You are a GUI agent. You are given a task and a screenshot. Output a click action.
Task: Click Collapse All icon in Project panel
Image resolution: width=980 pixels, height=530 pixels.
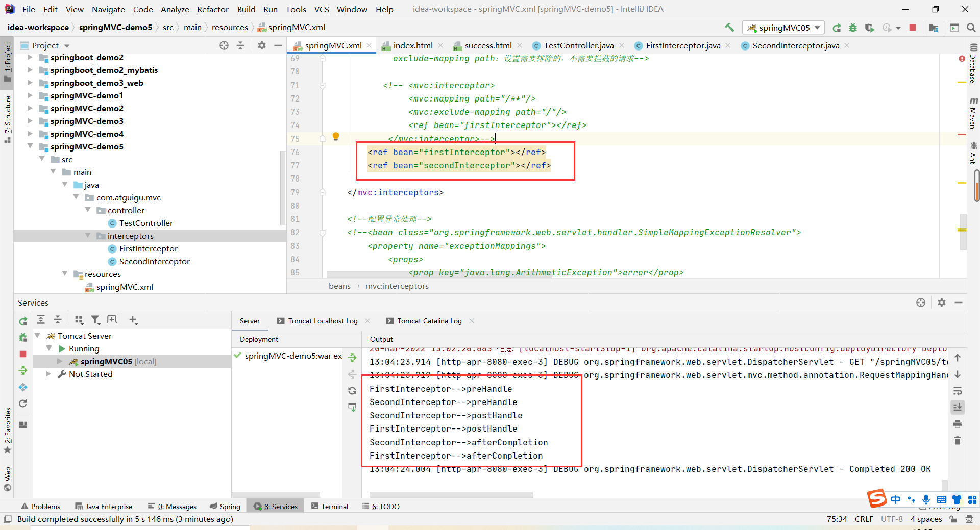[x=240, y=45]
